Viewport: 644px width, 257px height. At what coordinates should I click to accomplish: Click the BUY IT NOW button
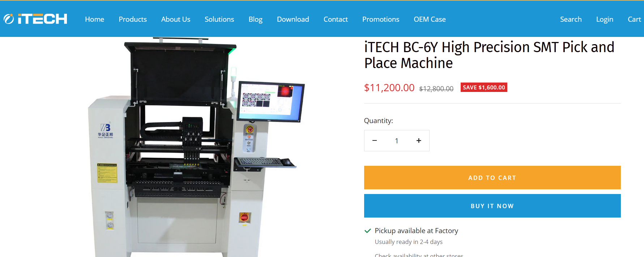492,206
